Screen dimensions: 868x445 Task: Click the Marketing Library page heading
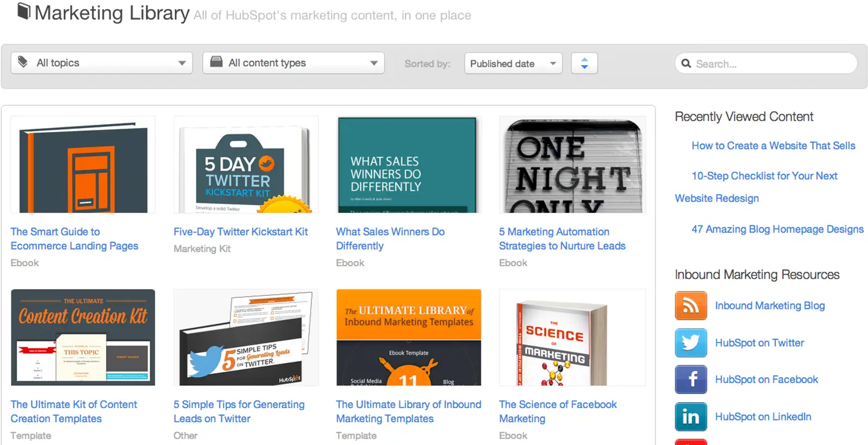tap(112, 12)
